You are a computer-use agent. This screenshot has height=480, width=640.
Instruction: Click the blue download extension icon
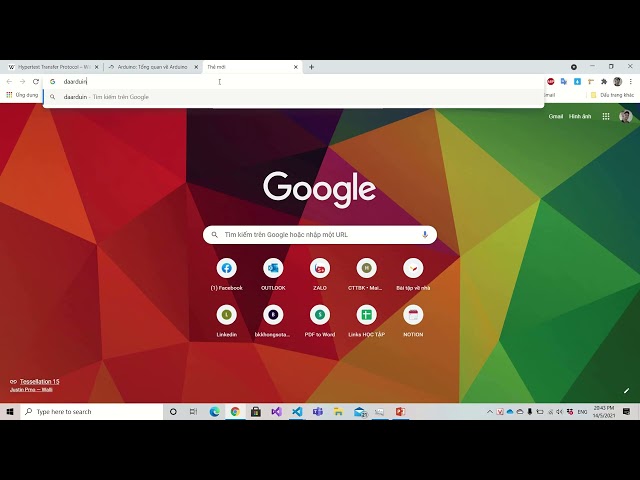click(x=577, y=82)
